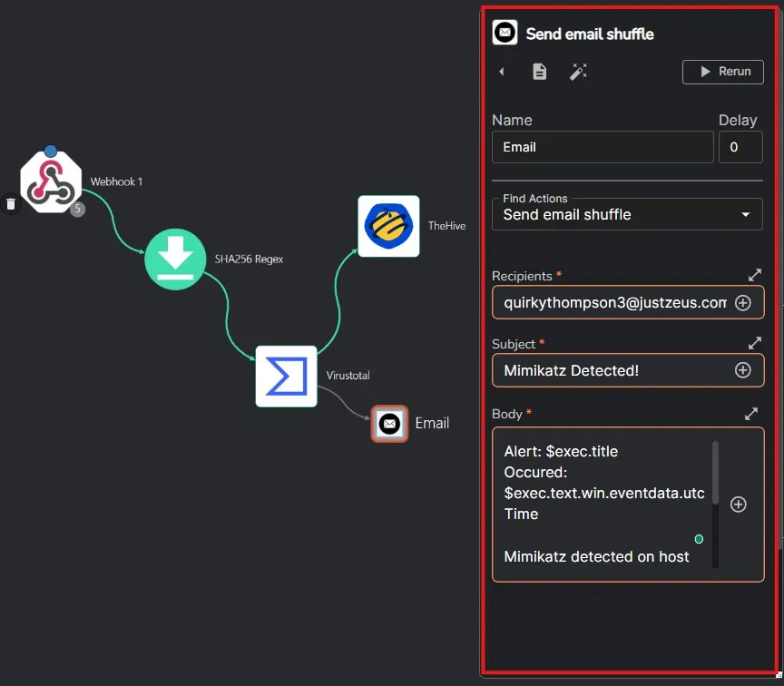Open TheHive node on canvas

[x=388, y=226]
